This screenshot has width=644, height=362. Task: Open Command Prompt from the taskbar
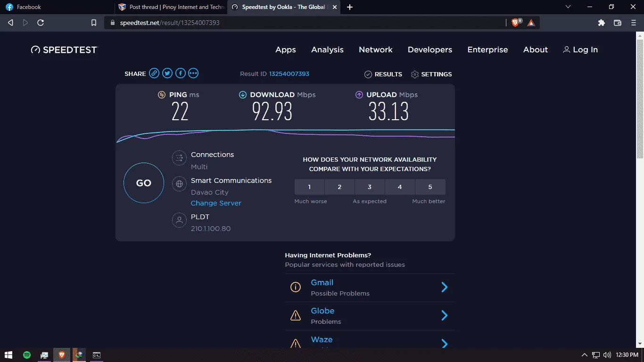tap(96, 355)
